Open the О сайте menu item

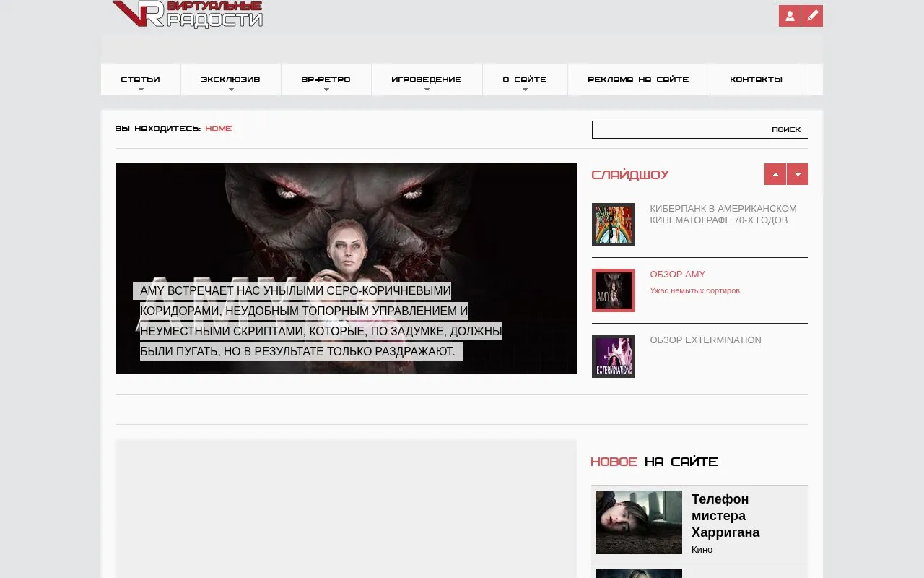pos(525,79)
